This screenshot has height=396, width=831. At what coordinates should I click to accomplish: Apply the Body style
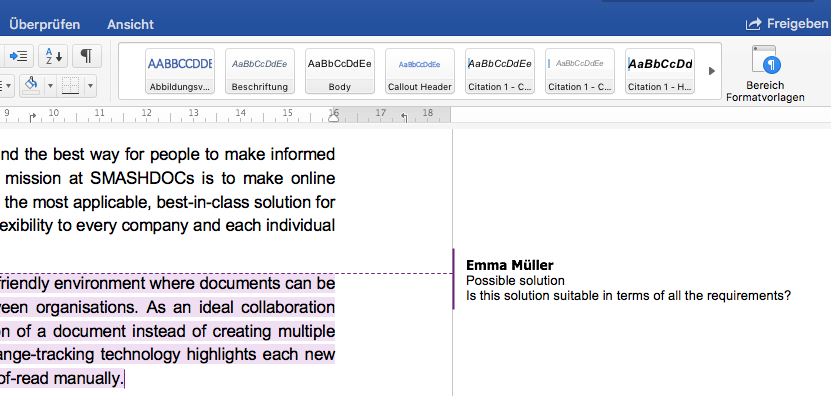pyautogui.click(x=340, y=71)
